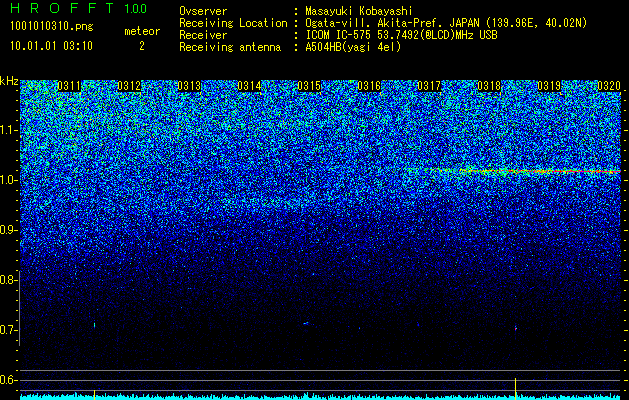
Task: Click the date stamp 10.01.01 03:10
Action: 51,46
